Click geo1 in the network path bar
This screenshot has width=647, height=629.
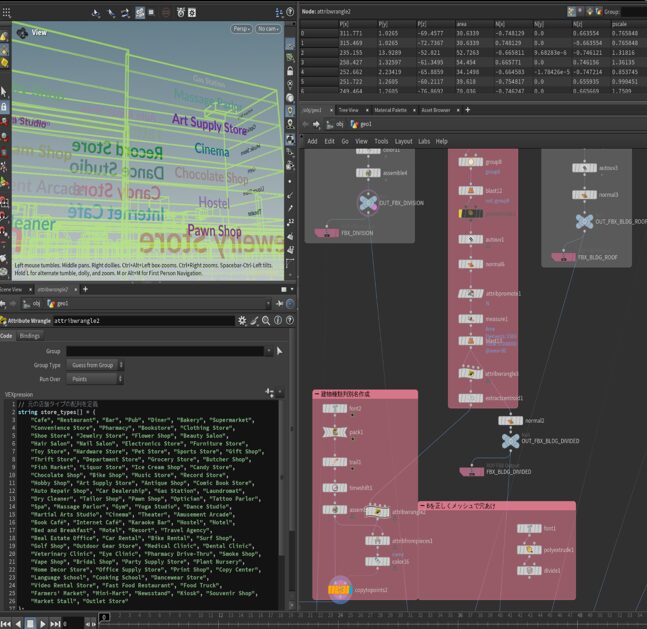tap(361, 124)
